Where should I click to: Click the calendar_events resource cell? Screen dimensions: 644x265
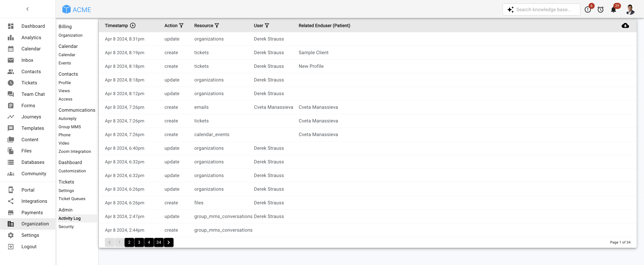point(212,135)
